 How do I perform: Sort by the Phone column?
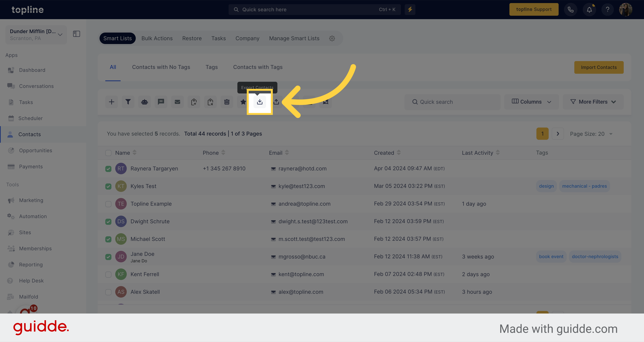223,152
